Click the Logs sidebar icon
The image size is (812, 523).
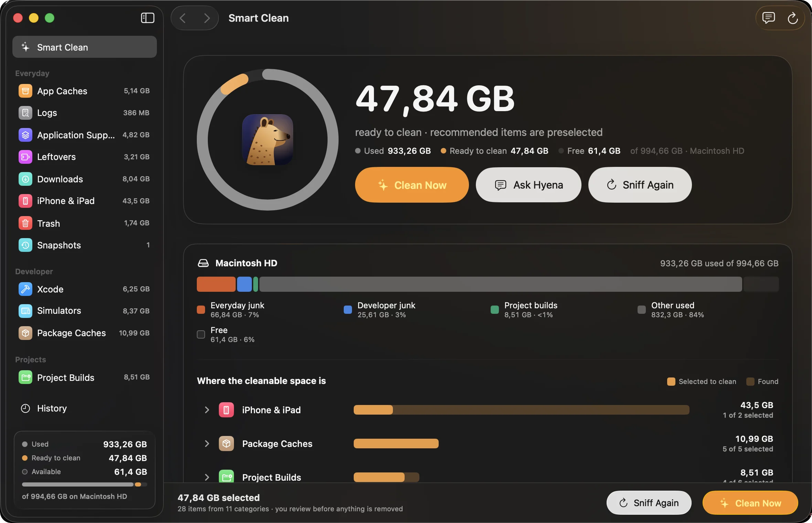point(25,113)
